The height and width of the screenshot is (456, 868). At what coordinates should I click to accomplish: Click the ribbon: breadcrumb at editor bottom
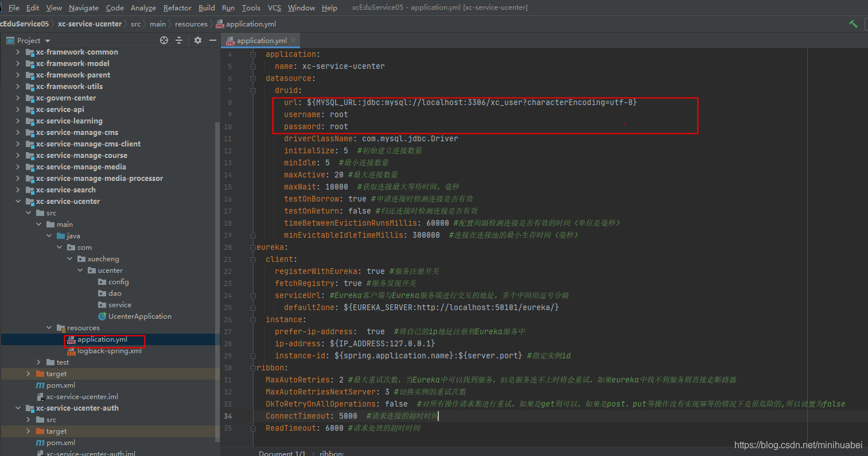point(332,453)
